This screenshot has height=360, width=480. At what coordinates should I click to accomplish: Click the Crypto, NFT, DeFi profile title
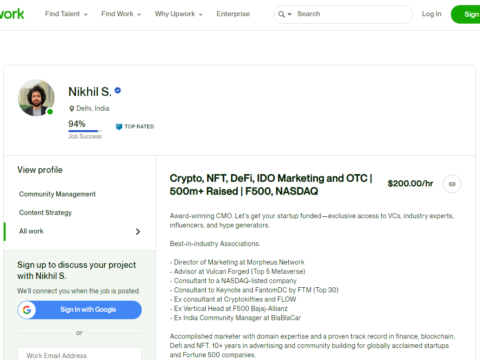click(x=271, y=185)
